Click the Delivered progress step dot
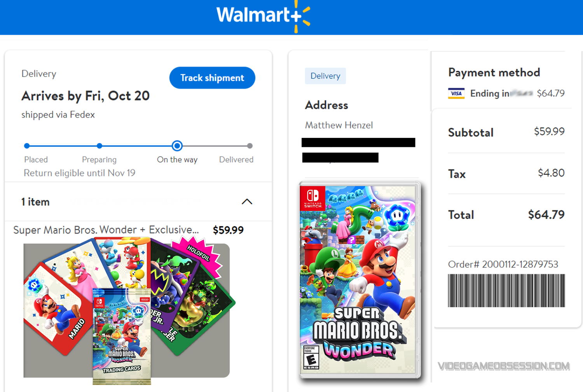 pyautogui.click(x=250, y=146)
